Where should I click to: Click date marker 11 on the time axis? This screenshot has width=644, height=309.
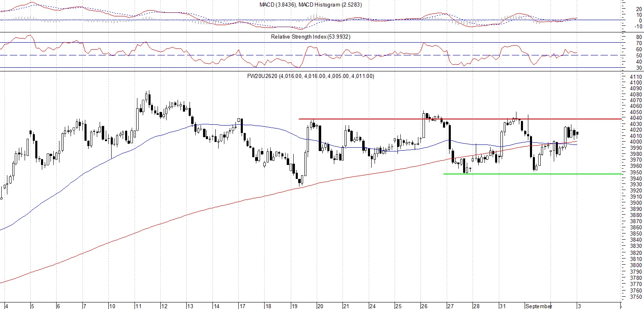138,306
